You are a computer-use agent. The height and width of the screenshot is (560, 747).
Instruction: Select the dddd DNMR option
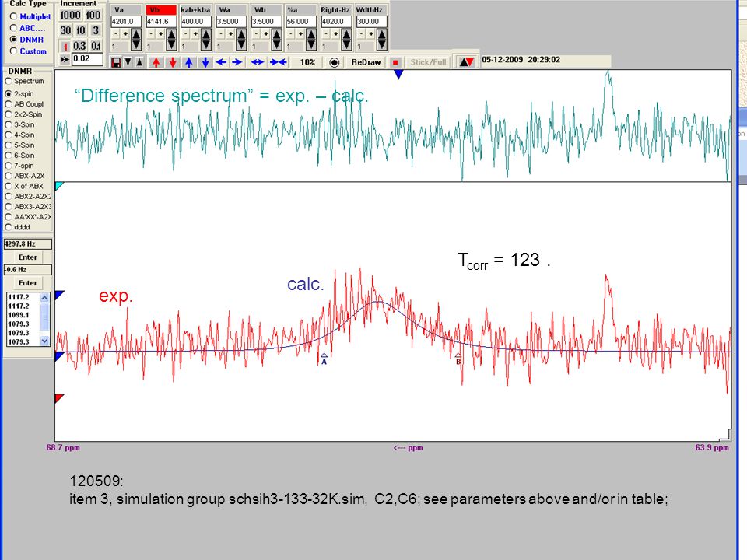pyautogui.click(x=18, y=227)
